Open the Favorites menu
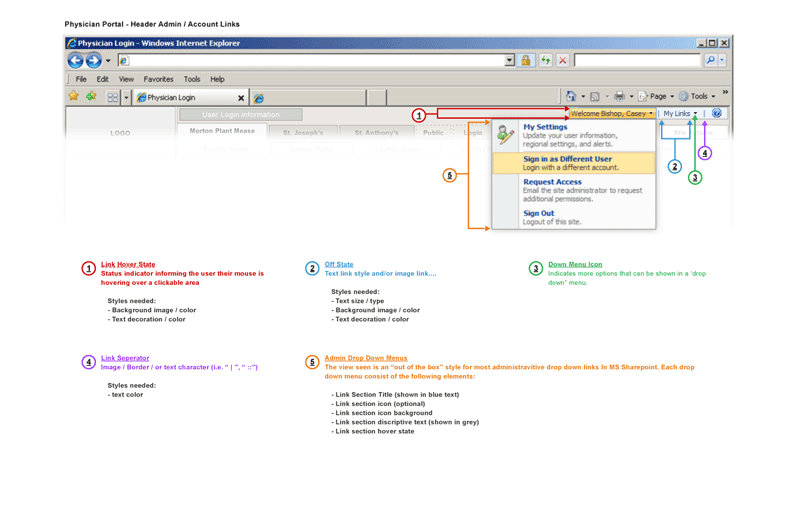 tap(158, 79)
